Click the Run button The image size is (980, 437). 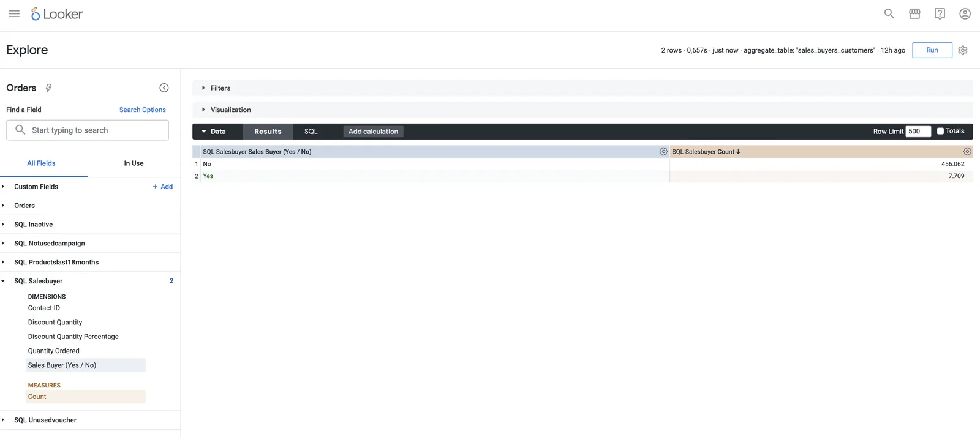[932, 50]
